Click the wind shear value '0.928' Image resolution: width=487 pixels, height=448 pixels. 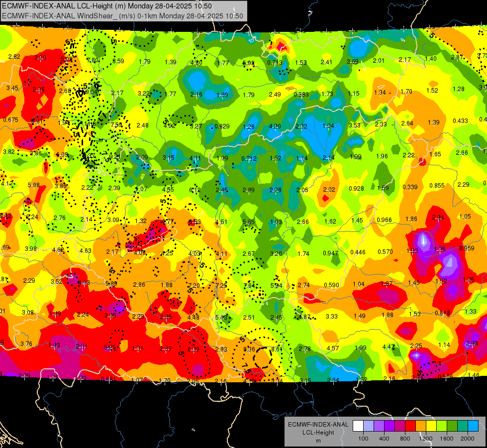356,188
